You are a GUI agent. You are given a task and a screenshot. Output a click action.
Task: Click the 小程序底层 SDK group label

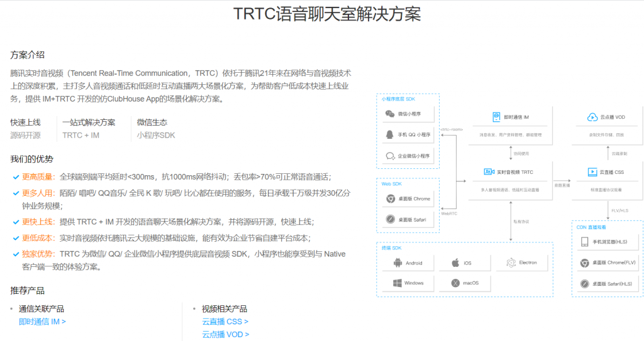tap(398, 99)
